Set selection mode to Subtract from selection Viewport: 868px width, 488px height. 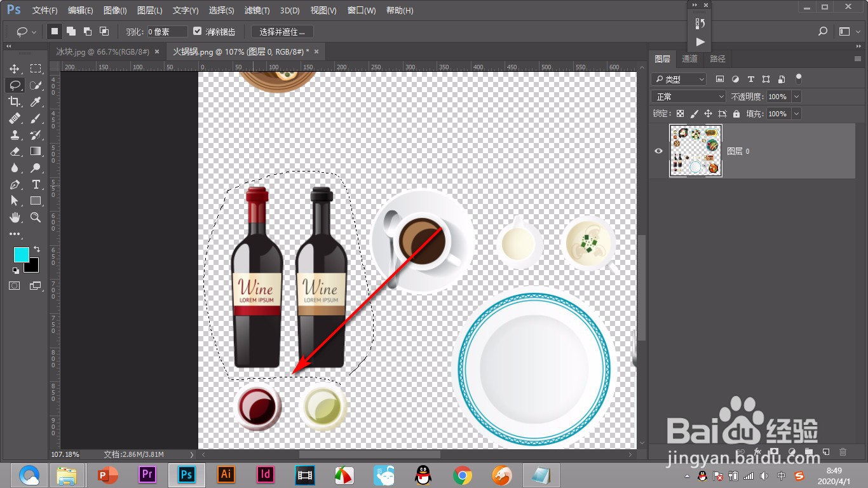88,31
